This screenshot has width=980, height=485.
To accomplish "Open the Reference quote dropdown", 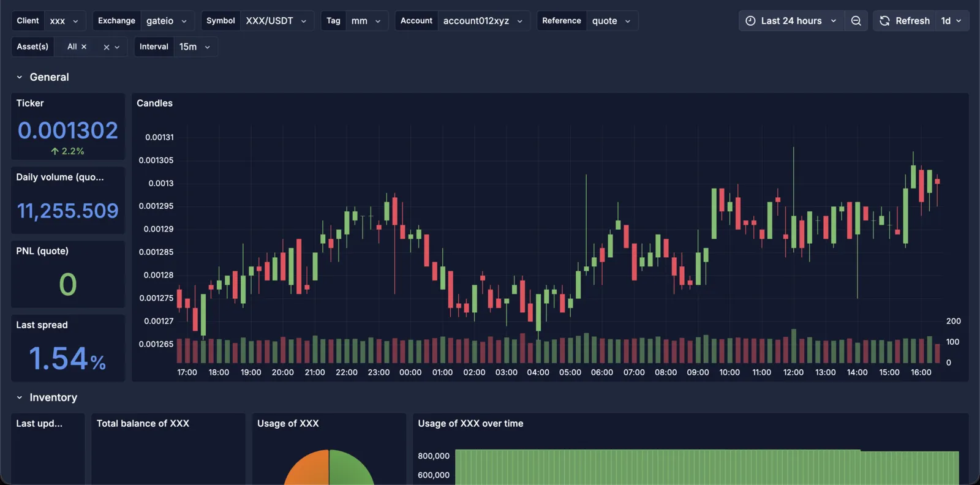I will pos(611,21).
